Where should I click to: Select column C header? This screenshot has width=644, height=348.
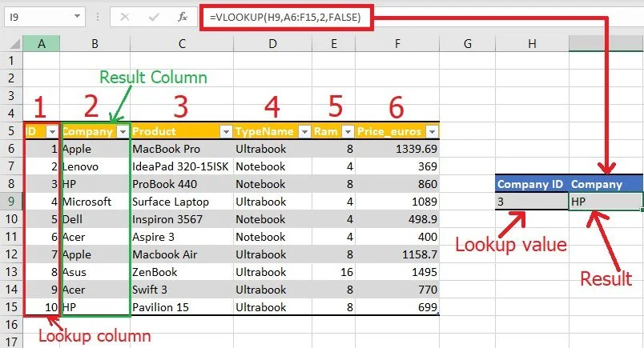(182, 43)
